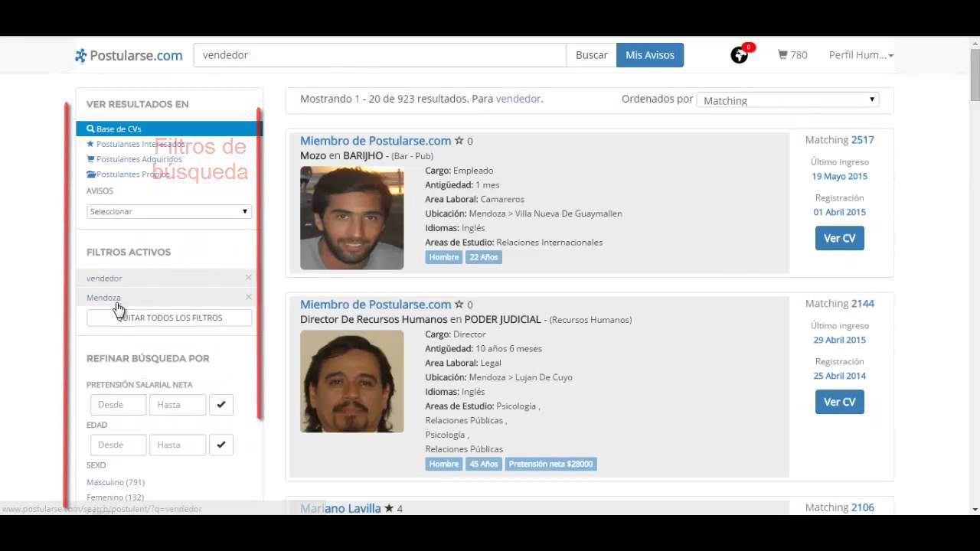Click the salary Desde input field
The height and width of the screenshot is (551, 980).
point(118,405)
